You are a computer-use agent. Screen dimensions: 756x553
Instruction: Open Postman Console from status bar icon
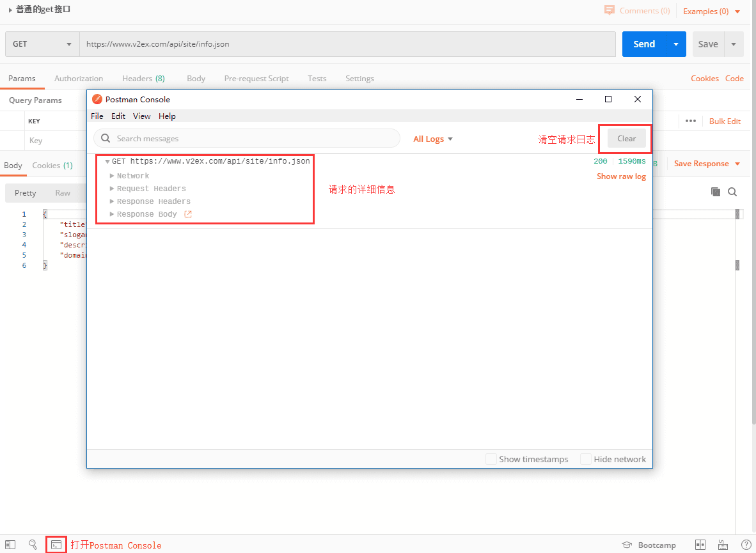coord(56,545)
